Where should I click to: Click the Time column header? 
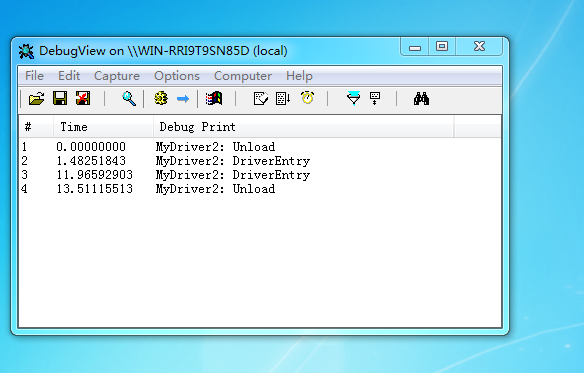click(103, 127)
